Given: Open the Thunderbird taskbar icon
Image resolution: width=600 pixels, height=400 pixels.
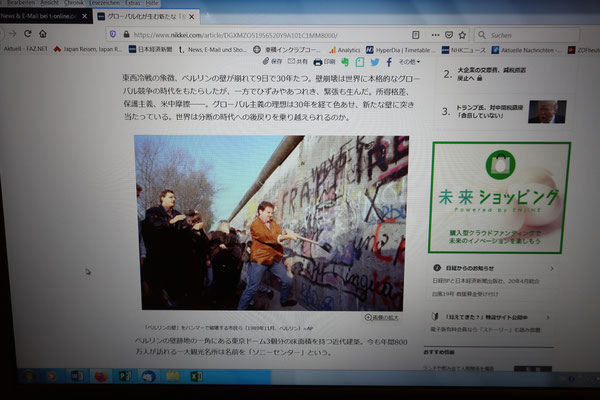Looking at the screenshot, I should click(x=148, y=377).
